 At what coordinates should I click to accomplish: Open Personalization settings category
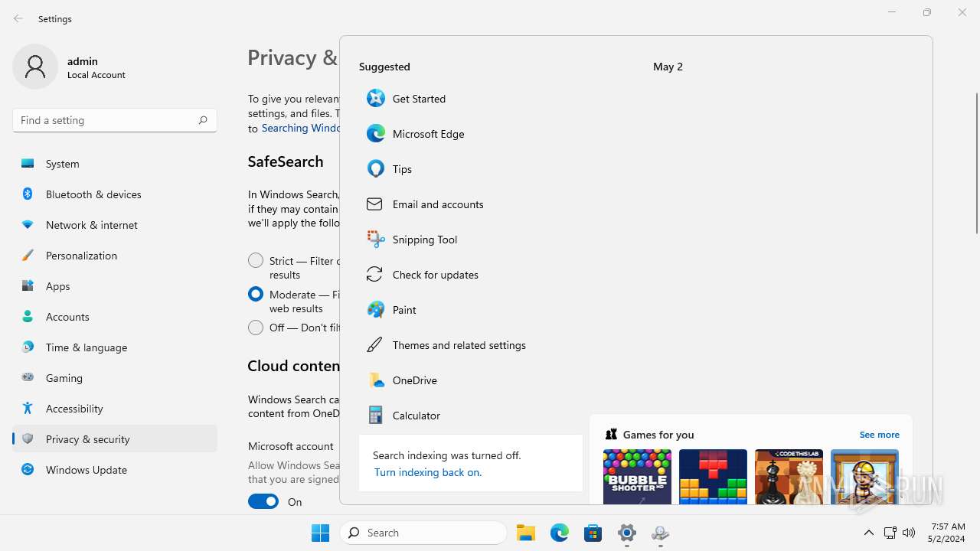[x=115, y=256]
